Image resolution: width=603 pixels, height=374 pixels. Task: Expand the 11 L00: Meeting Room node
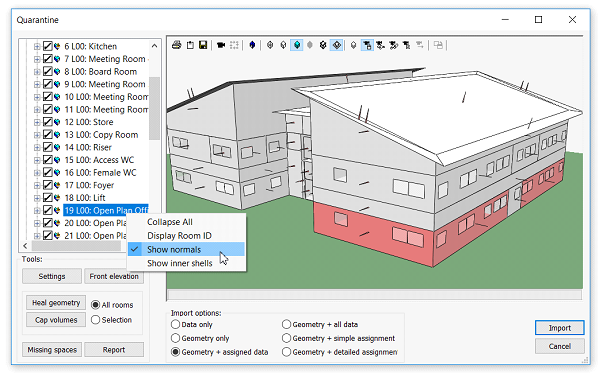(37, 110)
